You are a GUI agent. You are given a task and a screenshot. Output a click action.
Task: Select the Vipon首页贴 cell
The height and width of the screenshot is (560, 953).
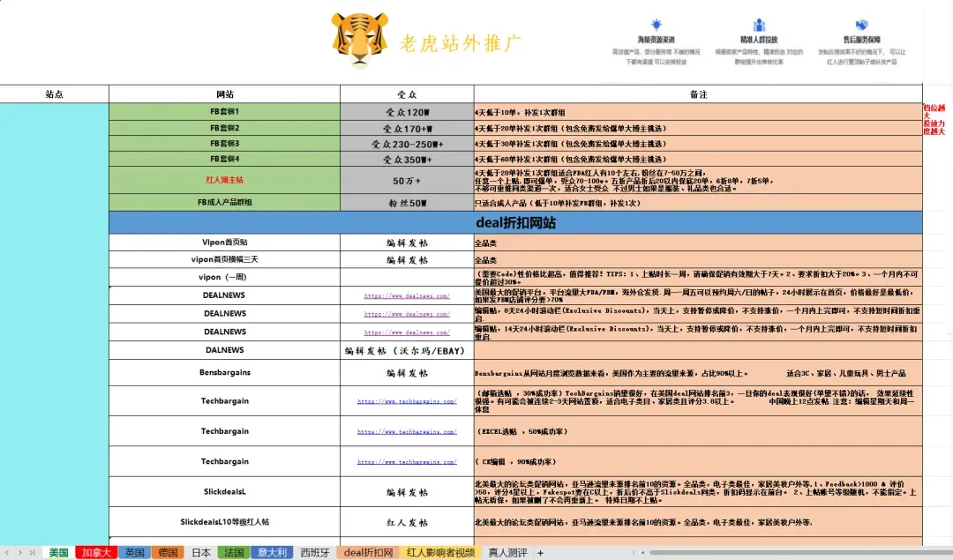(x=224, y=243)
